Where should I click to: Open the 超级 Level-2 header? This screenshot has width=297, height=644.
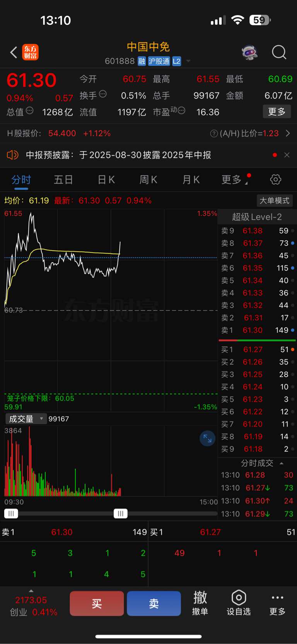[257, 217]
